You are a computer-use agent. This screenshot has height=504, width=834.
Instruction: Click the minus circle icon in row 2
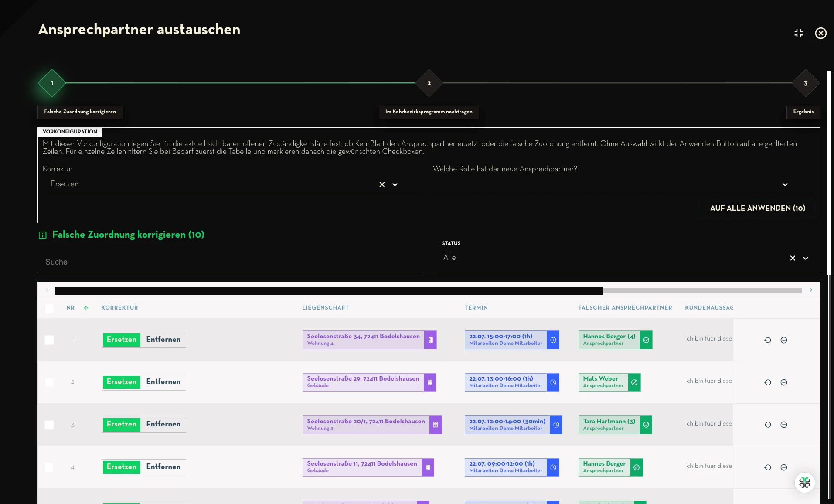tap(783, 382)
